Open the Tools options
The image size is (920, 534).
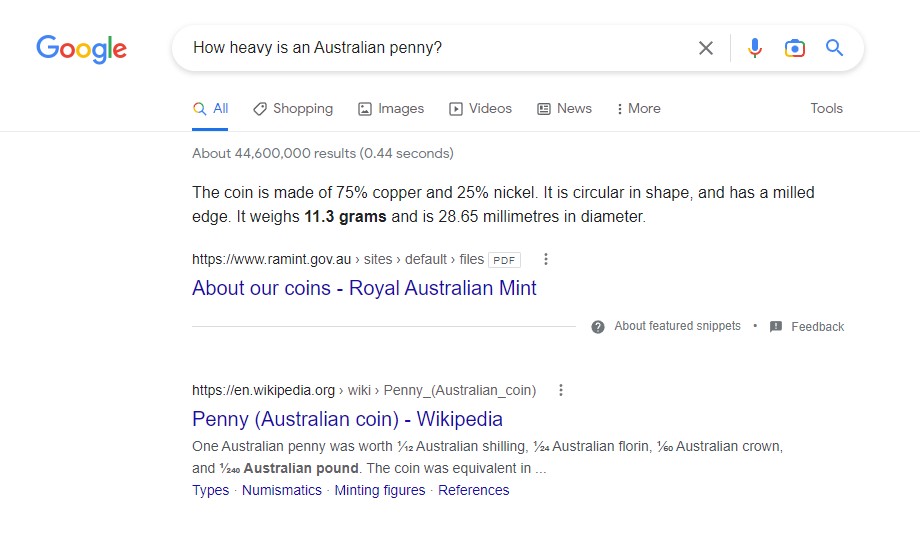[x=826, y=109]
